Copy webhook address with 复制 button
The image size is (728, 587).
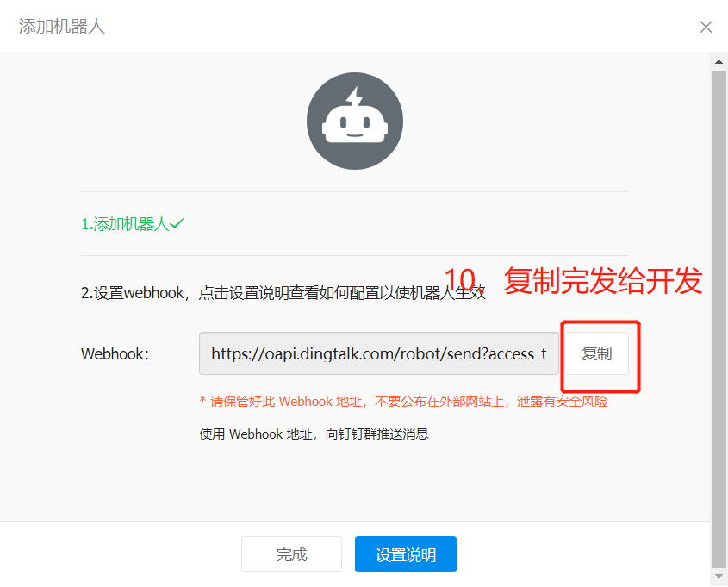point(596,353)
